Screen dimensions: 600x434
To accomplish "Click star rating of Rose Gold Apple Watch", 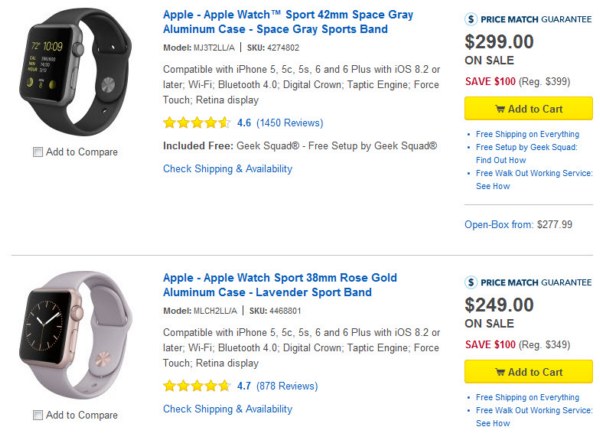I will pyautogui.click(x=197, y=384).
